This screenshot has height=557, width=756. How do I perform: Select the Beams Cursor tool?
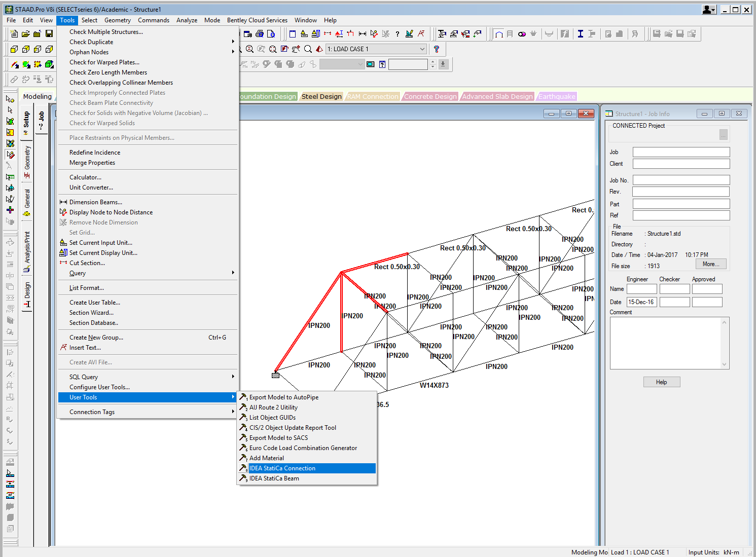pos(10,110)
